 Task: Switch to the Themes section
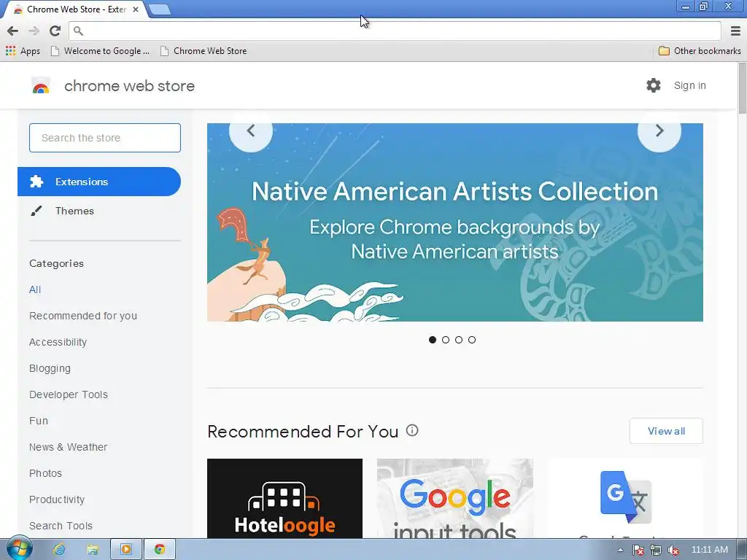click(x=74, y=211)
